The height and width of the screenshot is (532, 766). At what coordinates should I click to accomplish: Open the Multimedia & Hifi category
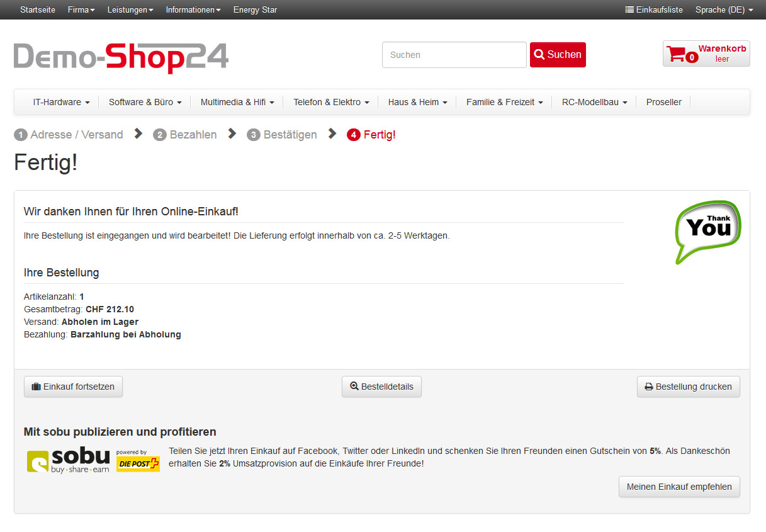pos(237,102)
